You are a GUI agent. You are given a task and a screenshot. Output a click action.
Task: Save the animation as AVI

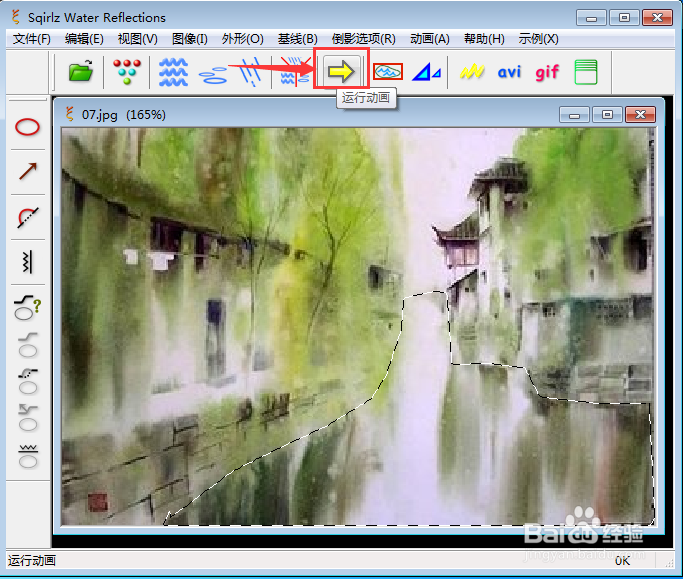[x=509, y=72]
